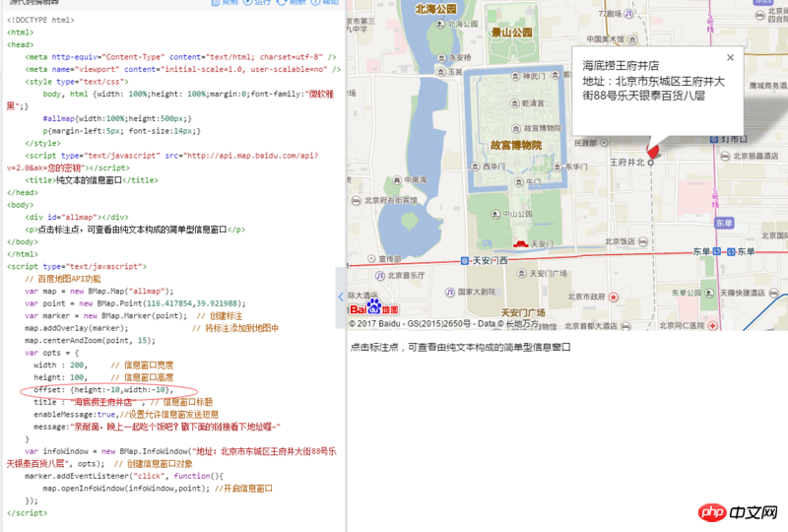788x532 pixels.
Task: Click the paragraph text below the map
Action: 460,347
